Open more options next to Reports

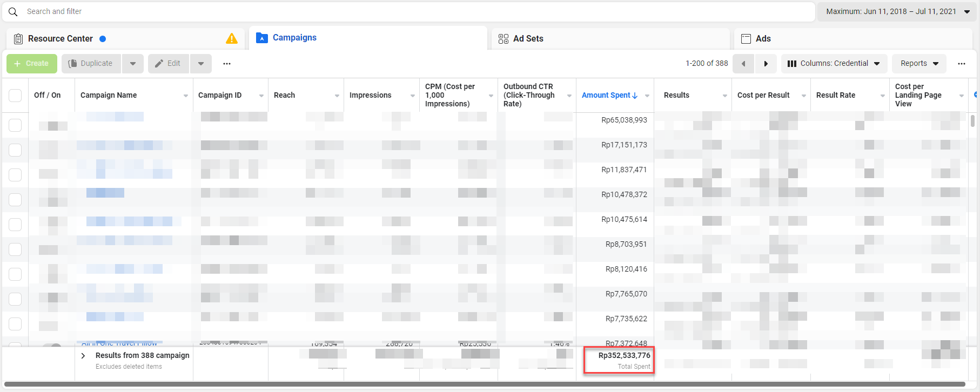[x=961, y=64]
